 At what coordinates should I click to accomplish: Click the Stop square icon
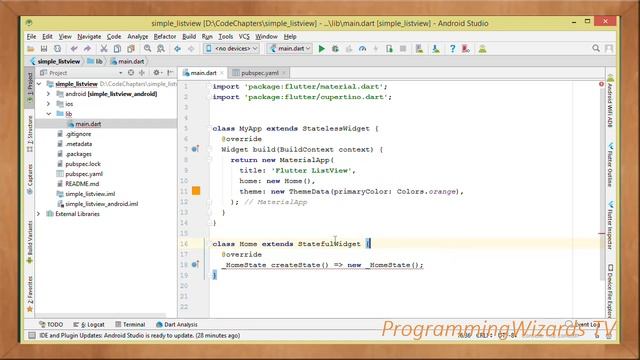403,49
